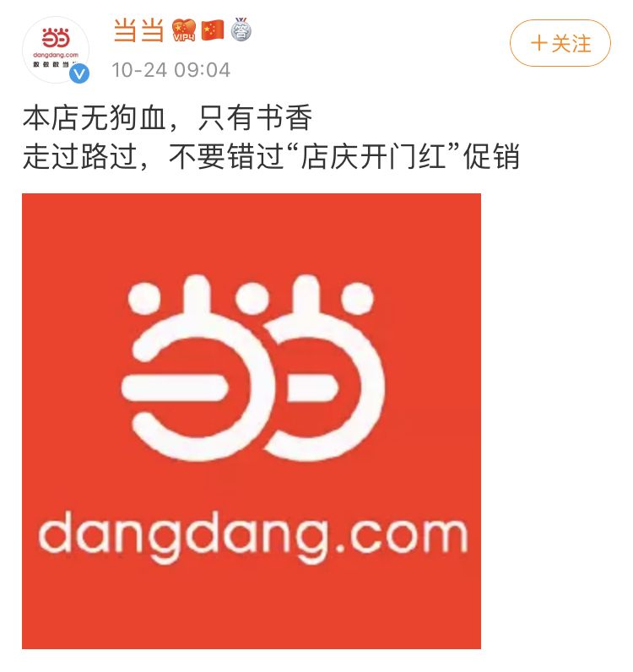Tap the quoted 店庆开门红 phrase
633x672 pixels.
(372, 156)
